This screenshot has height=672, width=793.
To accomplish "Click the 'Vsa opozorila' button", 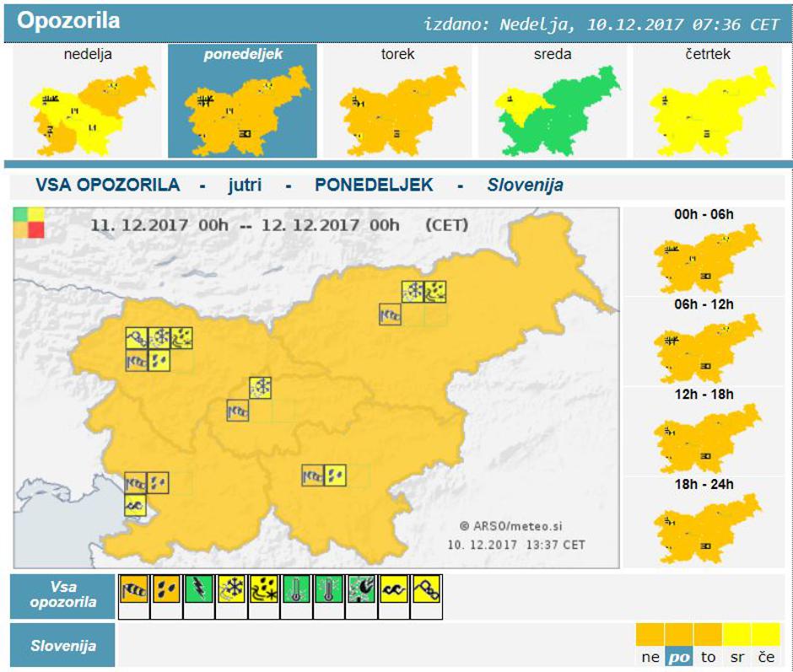I will tap(62, 596).
